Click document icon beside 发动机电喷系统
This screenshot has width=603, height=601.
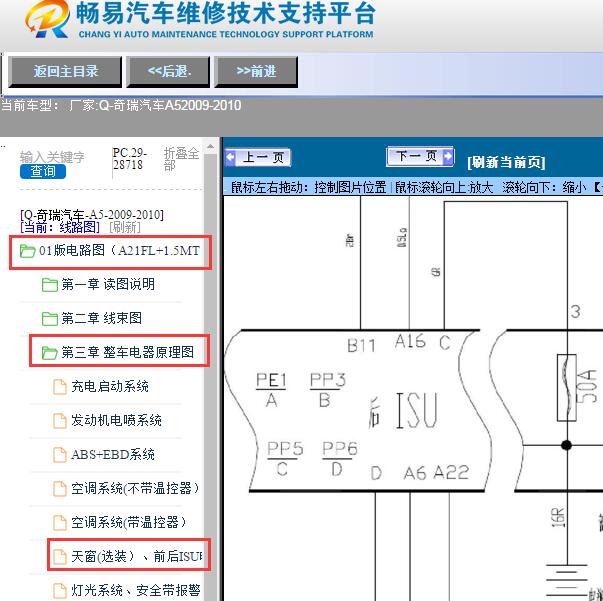click(60, 421)
